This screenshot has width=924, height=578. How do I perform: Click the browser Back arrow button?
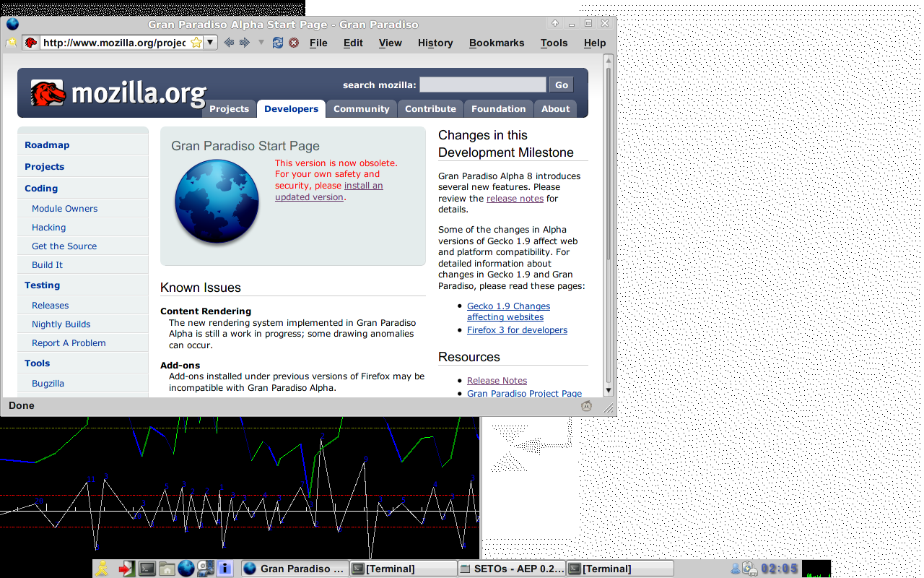(229, 43)
